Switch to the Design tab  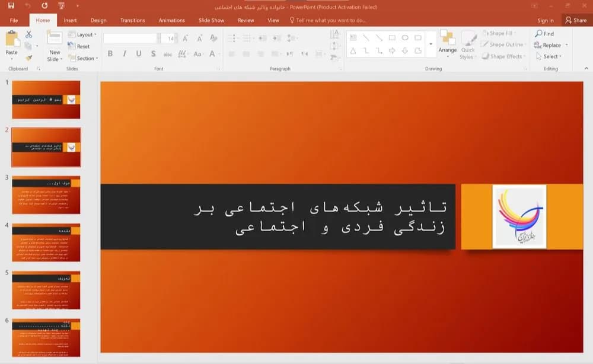[98, 20]
